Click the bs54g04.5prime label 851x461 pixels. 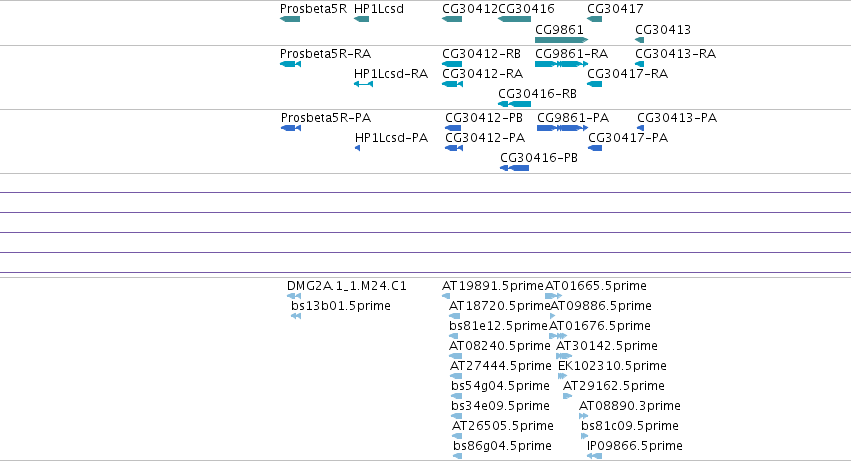click(500, 386)
